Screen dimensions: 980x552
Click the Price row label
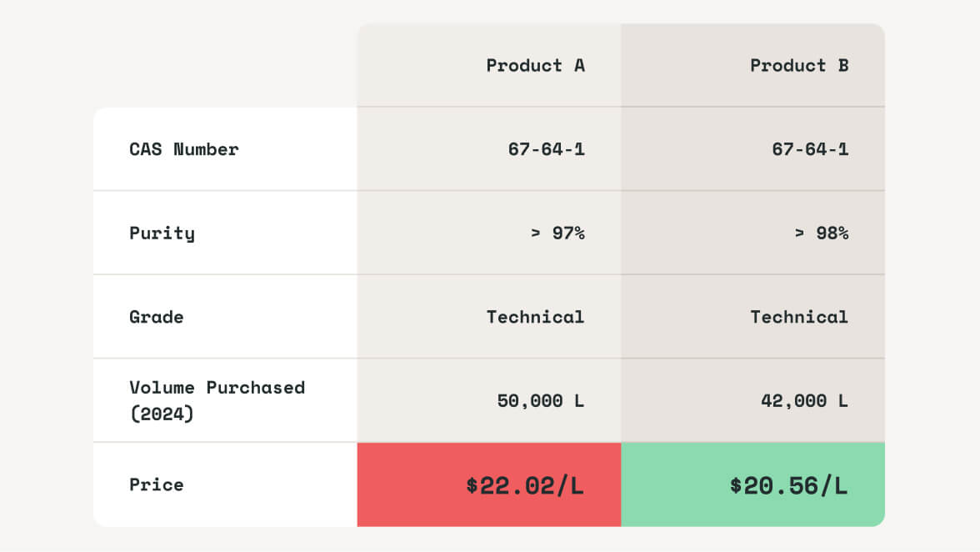157,484
